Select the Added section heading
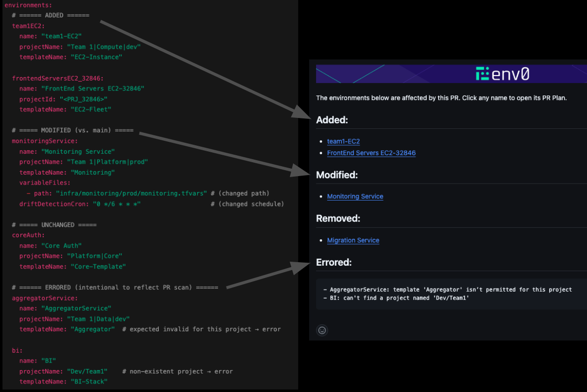 click(x=330, y=120)
